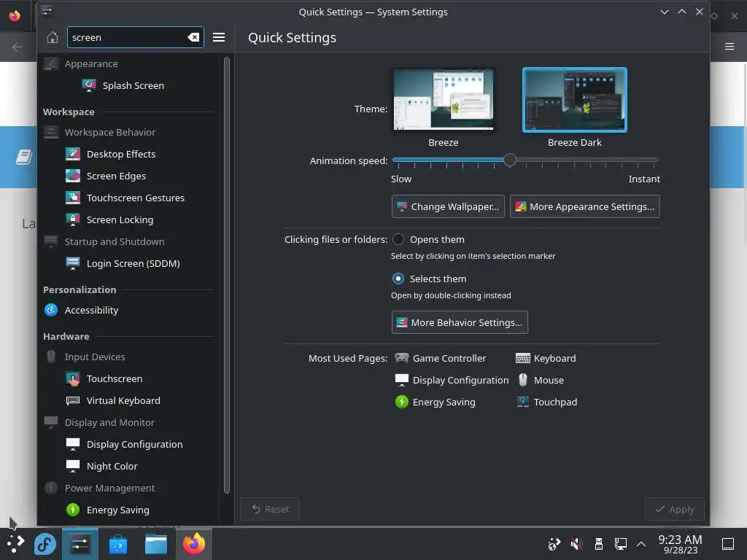Expand hidden system tray icons
The image size is (747, 560).
[x=641, y=544]
